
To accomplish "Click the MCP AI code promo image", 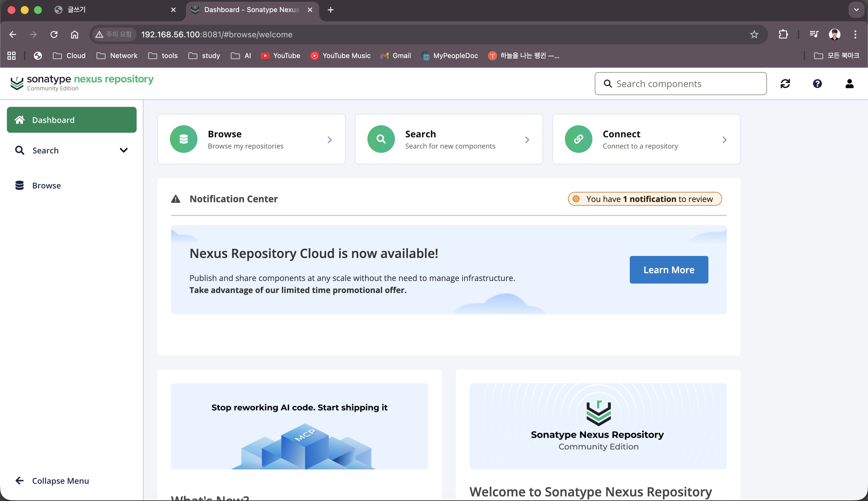I will coord(299,426).
